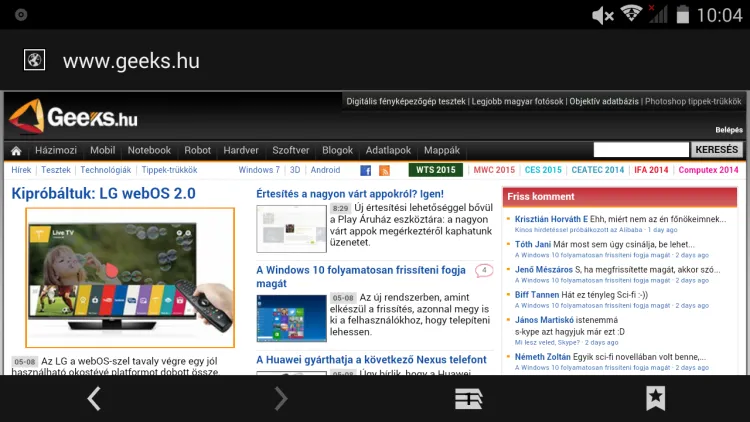This screenshot has height=422, width=750.
Task: Open the CES 2015 link
Action: (543, 170)
